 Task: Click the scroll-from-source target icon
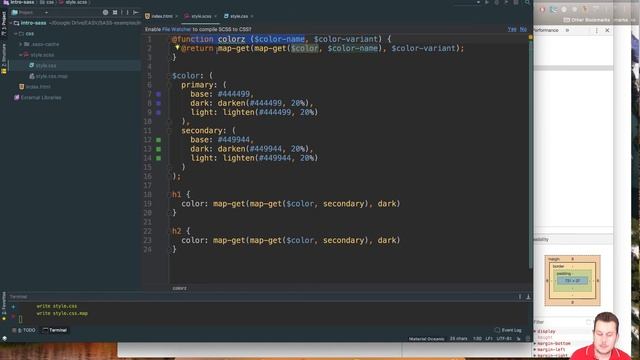(x=105, y=13)
